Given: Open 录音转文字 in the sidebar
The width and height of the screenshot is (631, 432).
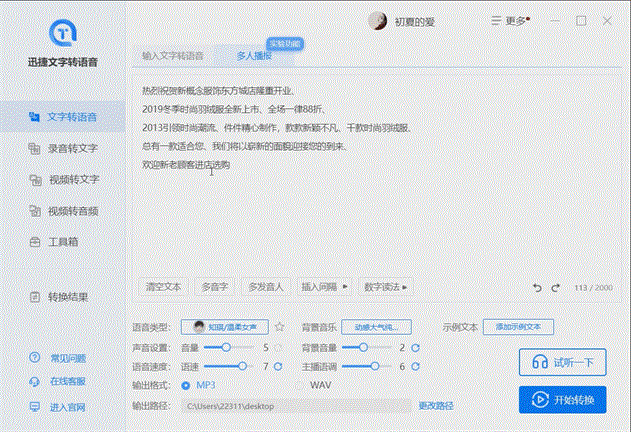Looking at the screenshot, I should (70, 149).
